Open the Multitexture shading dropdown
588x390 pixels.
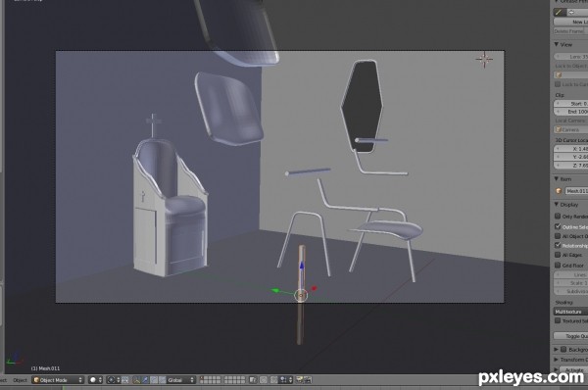[x=570, y=312]
